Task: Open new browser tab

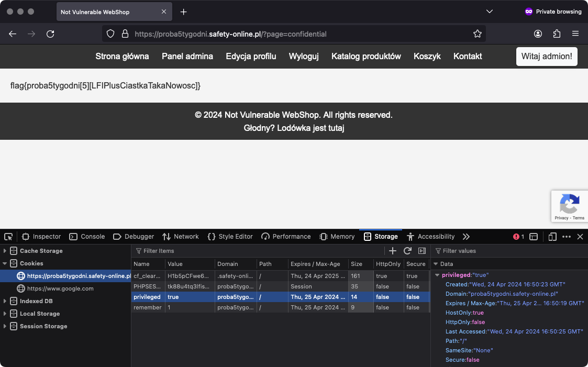Action: (183, 12)
